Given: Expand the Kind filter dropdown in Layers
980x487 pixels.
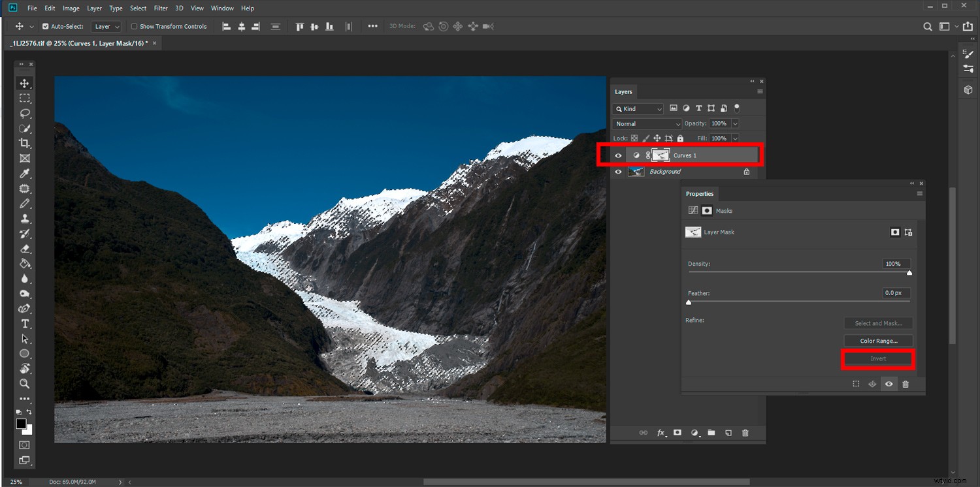Looking at the screenshot, I should (659, 108).
